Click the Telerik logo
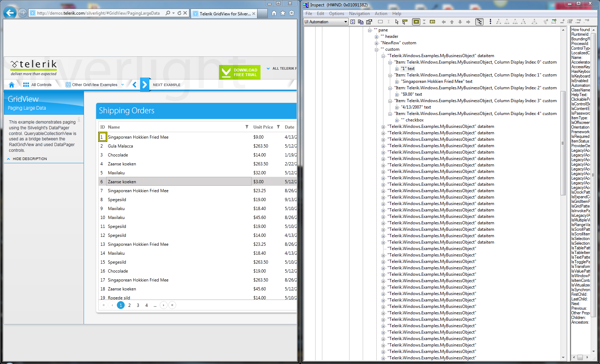 click(34, 68)
